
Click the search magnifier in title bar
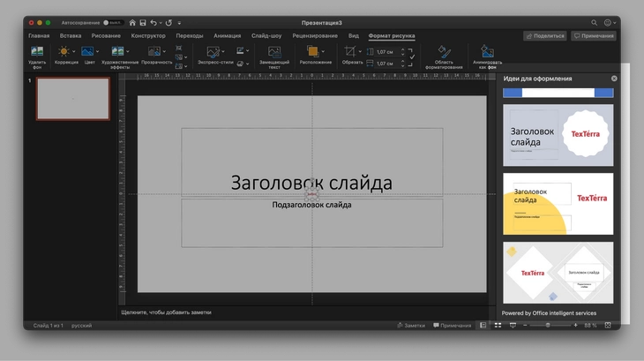coord(594,23)
